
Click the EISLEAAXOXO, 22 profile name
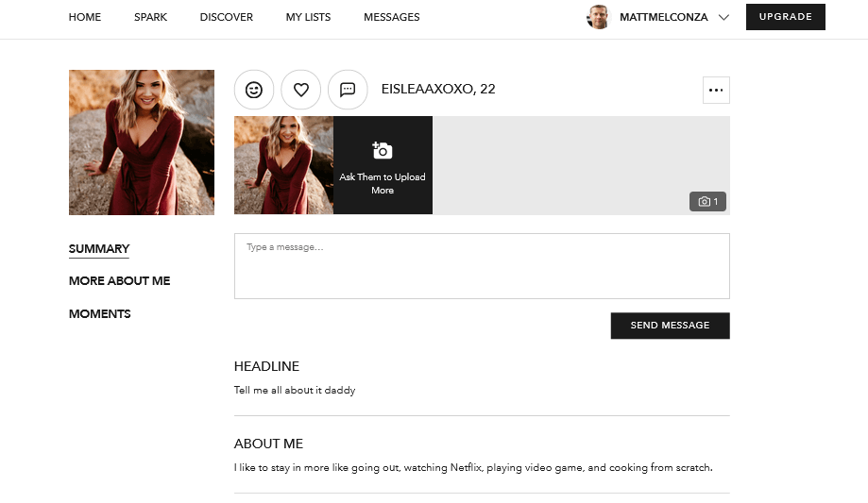[438, 89]
